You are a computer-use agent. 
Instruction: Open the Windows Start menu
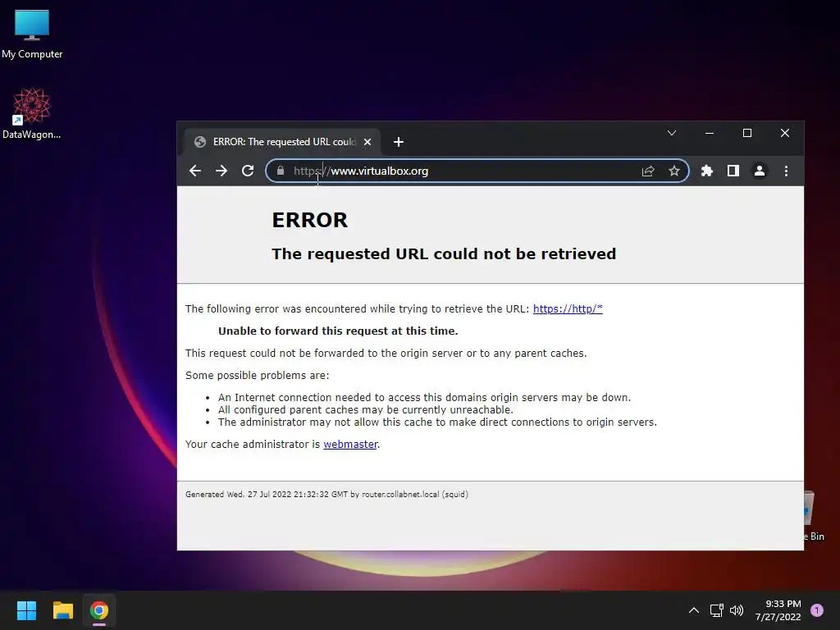tap(27, 610)
